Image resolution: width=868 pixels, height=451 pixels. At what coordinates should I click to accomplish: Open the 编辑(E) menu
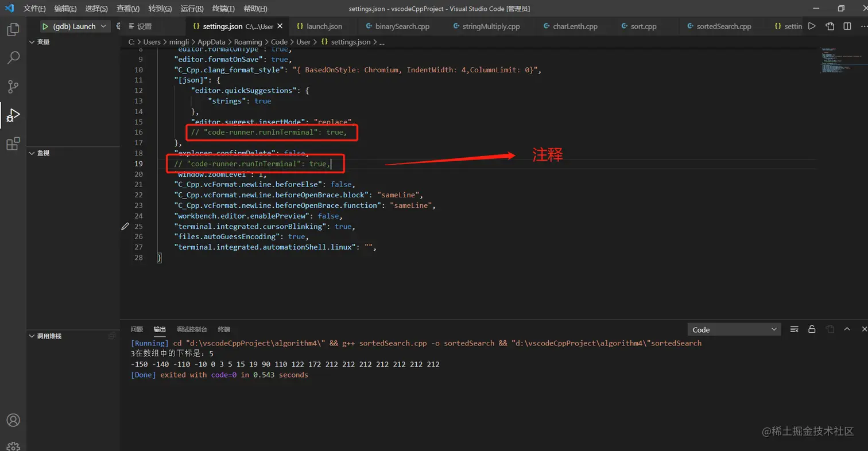coord(65,9)
